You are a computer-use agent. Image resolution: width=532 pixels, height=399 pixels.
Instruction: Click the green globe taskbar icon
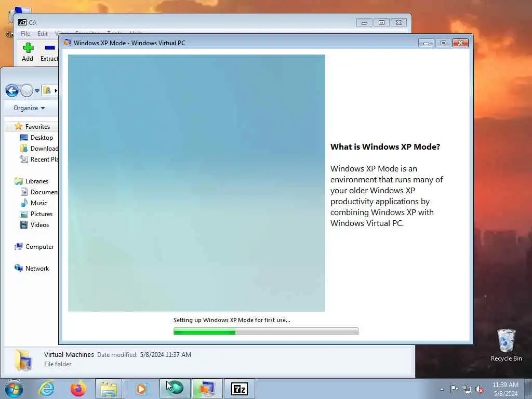point(175,389)
